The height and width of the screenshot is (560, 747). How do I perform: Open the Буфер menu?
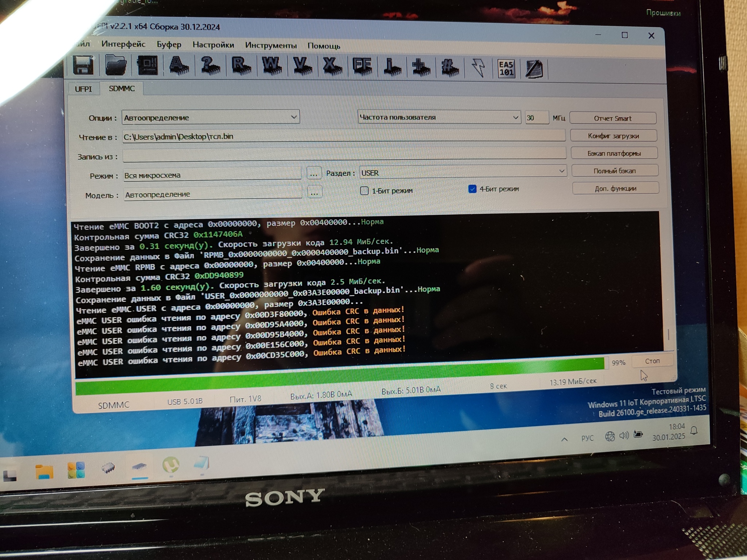(x=169, y=44)
